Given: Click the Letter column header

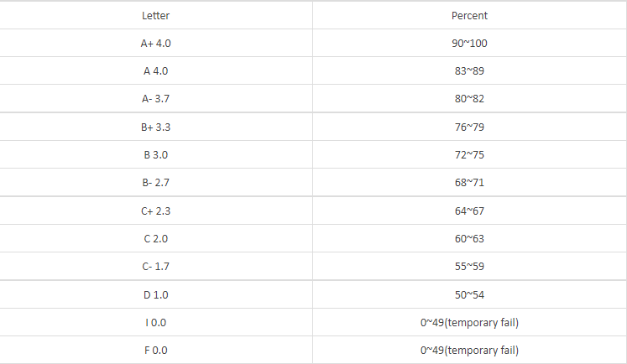Looking at the screenshot, I should tap(156, 15).
